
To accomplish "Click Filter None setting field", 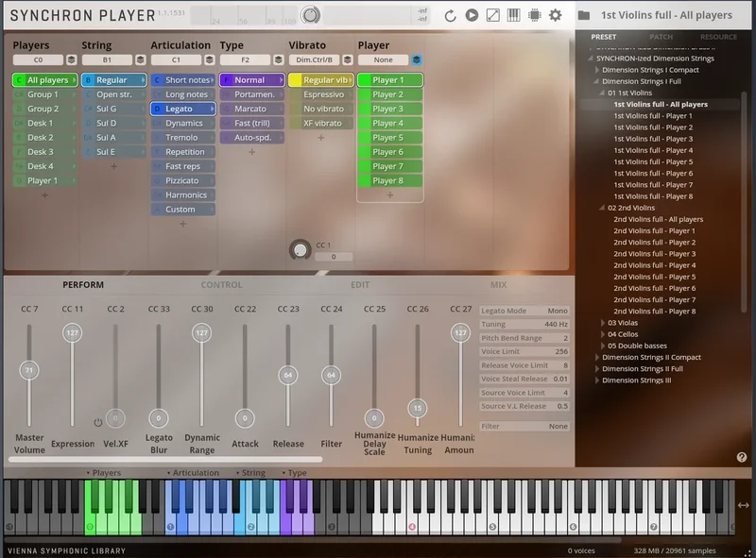I will click(524, 426).
